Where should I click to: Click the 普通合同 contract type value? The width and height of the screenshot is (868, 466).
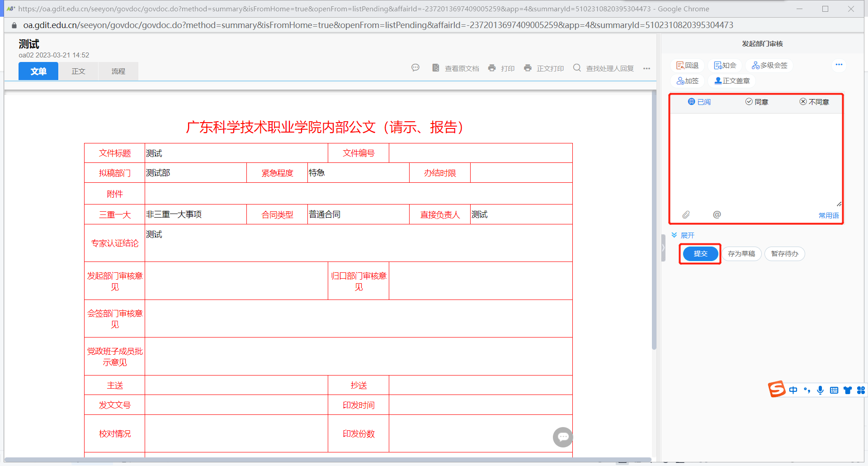tap(325, 214)
